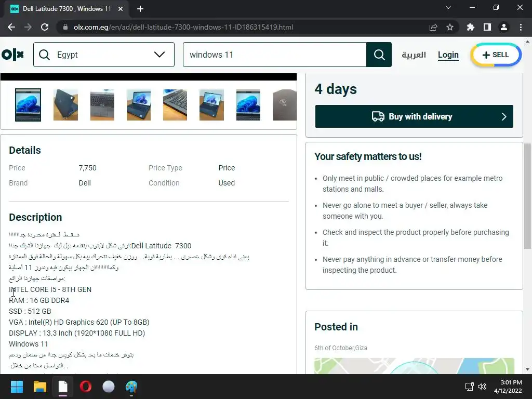Open the network icon in the tray
Viewport: 532px width, 399px height.
(469, 387)
